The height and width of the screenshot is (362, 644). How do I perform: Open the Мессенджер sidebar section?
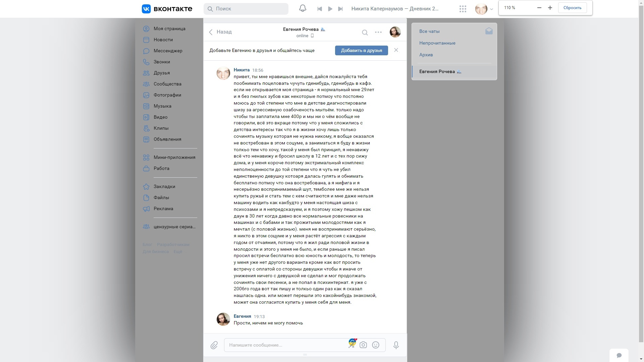[x=168, y=50]
